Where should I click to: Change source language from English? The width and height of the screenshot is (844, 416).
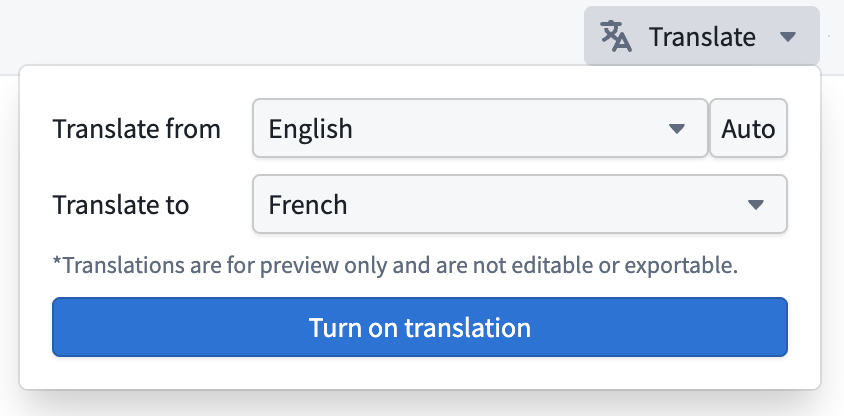tap(480, 128)
